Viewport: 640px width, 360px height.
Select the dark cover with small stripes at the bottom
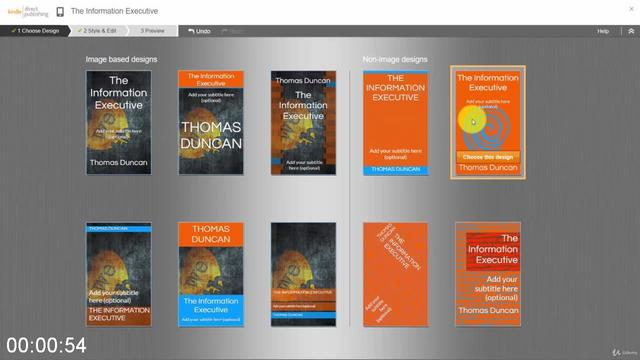point(303,274)
